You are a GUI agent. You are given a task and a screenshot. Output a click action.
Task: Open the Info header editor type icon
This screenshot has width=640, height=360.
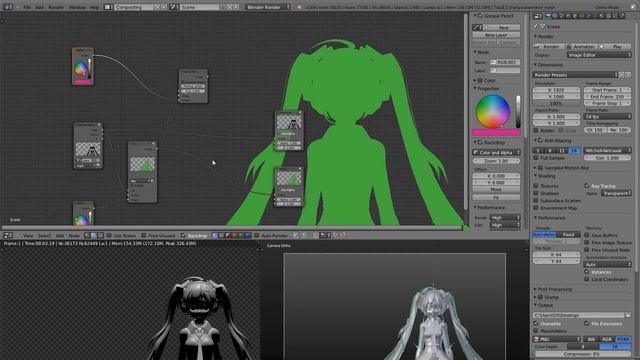pos(7,7)
